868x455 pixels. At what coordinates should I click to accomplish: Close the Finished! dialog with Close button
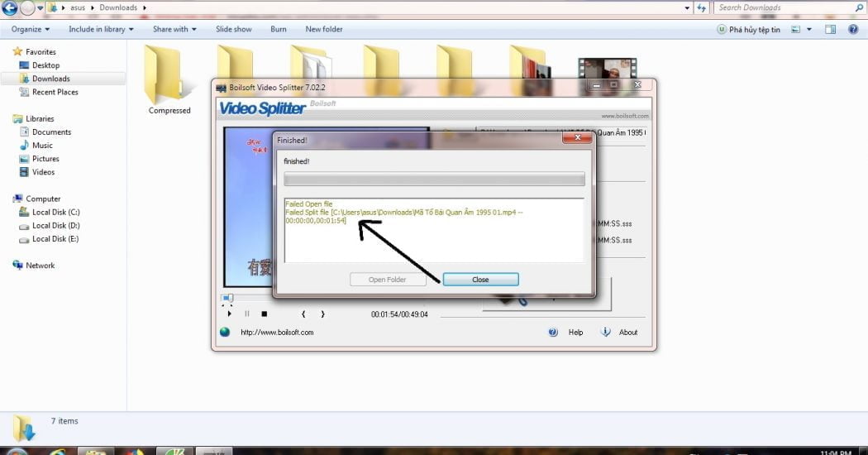pos(480,280)
